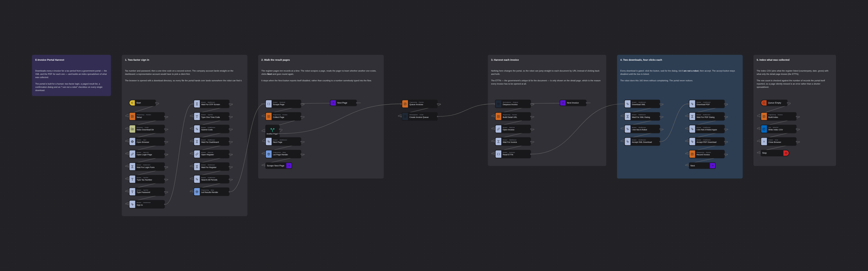This screenshot has width=868, height=271.
Task: Click "5. Index what was collected" group title
Action: pos(773,60)
